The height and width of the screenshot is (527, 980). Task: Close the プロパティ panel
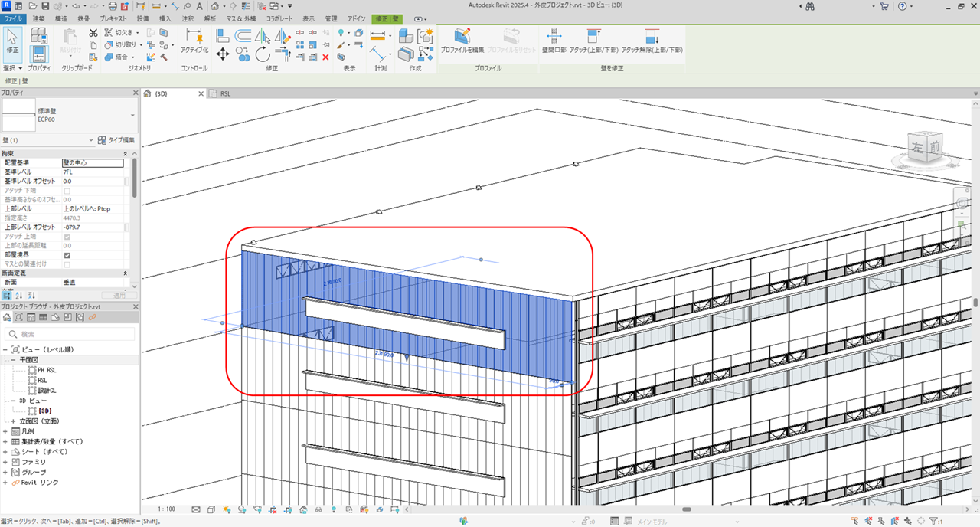(x=135, y=92)
